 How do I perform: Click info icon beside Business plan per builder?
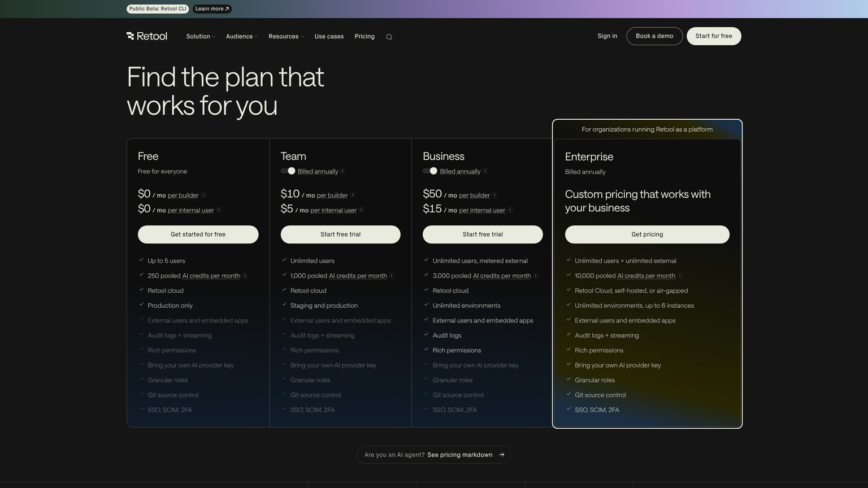494,195
